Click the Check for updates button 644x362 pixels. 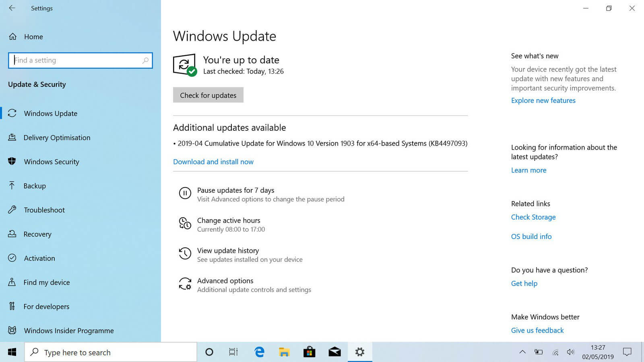tap(208, 95)
